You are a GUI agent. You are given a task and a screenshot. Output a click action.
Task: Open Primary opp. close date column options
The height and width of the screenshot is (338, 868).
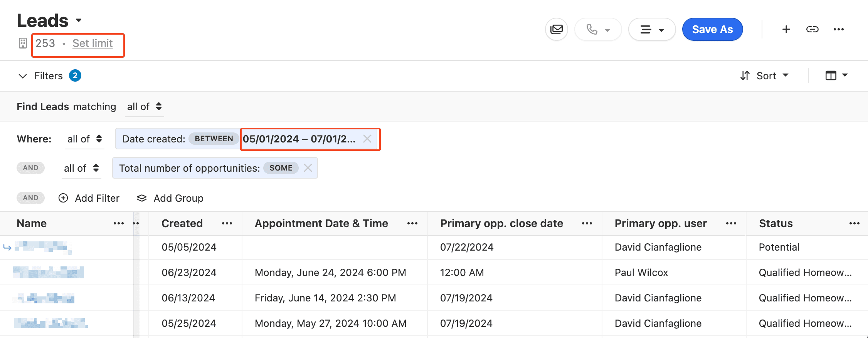[587, 224]
